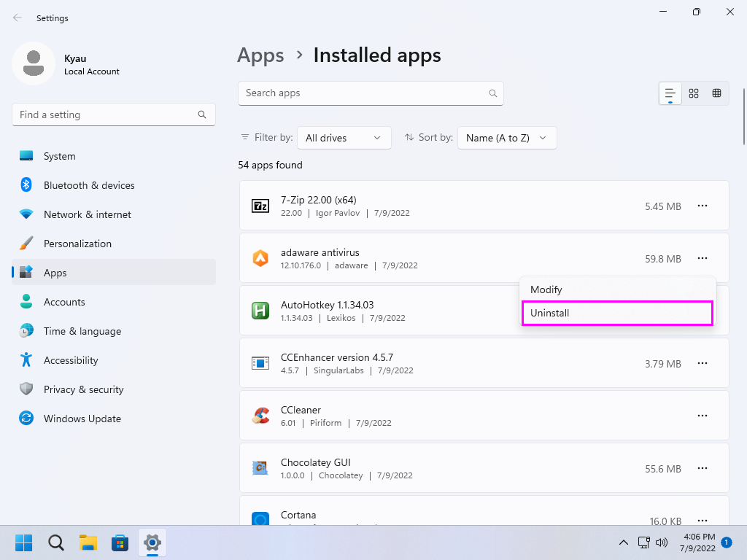Screen dimensions: 747x560
Task: Click the AutoHotkey app icon
Action: click(x=260, y=311)
